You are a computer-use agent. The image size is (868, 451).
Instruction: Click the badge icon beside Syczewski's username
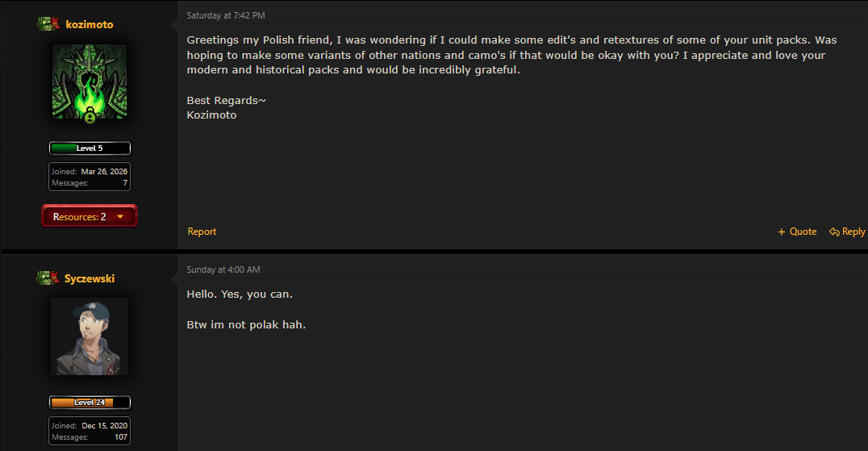pos(48,278)
